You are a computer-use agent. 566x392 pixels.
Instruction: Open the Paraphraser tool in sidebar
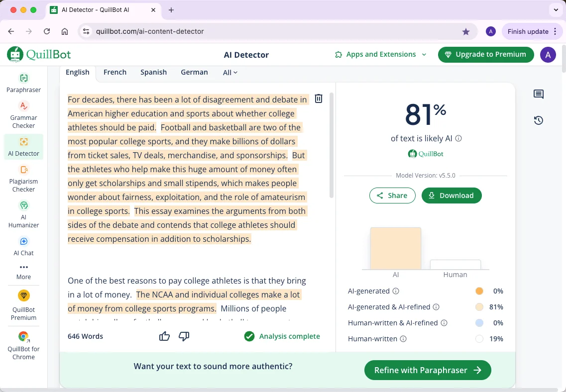[x=23, y=83]
